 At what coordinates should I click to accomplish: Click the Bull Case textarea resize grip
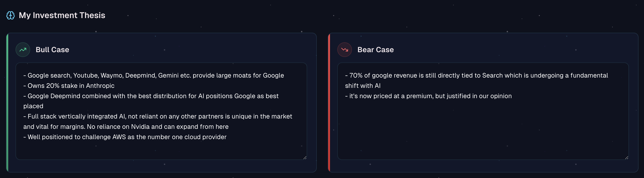tap(305, 158)
